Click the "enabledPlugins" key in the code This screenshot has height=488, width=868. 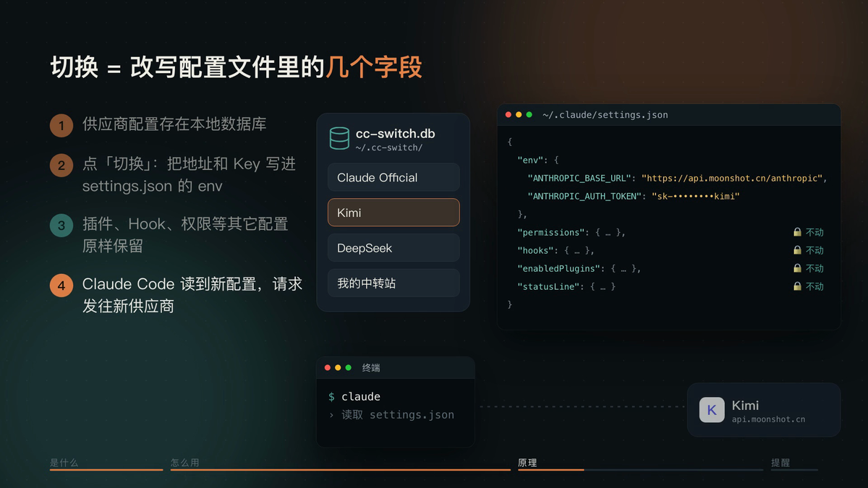point(561,269)
